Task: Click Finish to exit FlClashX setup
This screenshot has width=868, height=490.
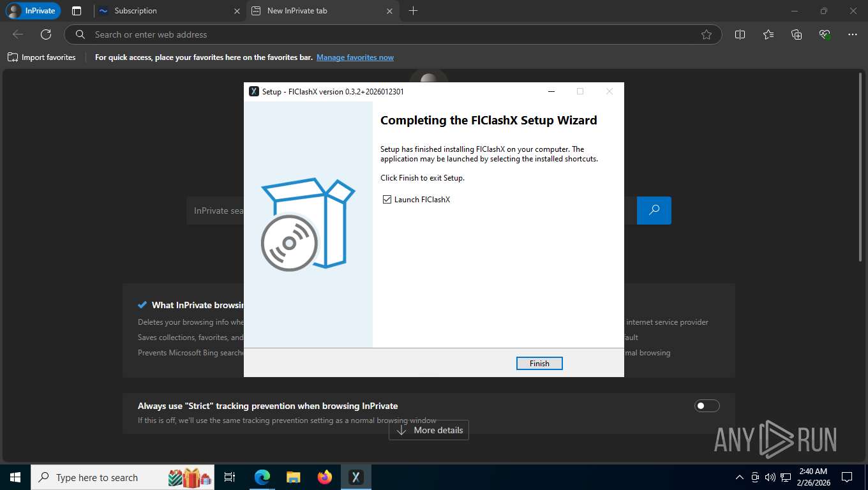Action: click(539, 363)
